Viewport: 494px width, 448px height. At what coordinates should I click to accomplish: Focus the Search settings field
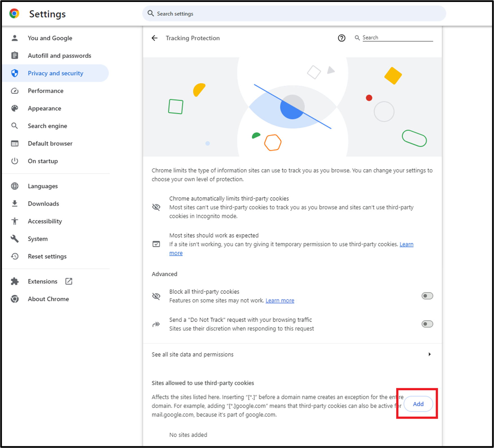[x=294, y=13]
